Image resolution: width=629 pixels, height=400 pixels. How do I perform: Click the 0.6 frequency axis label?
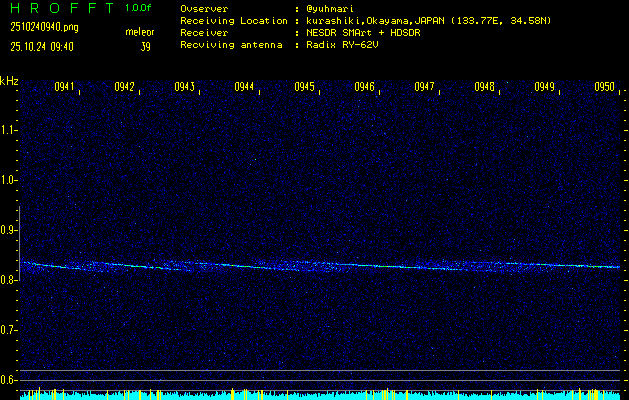[9, 380]
